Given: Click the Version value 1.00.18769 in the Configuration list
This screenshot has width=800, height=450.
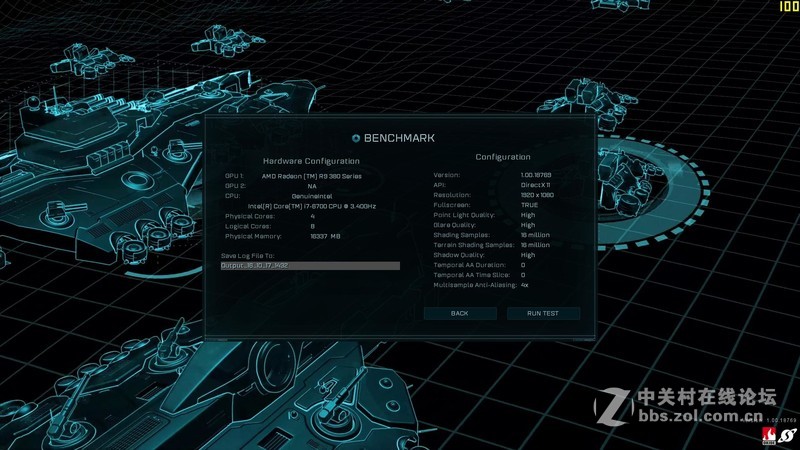Looking at the screenshot, I should (x=536, y=175).
